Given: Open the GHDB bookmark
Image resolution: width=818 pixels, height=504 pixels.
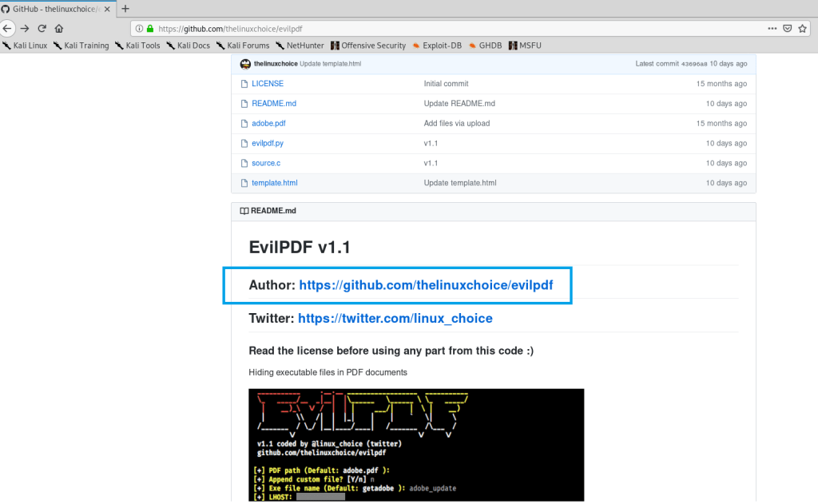Looking at the screenshot, I should [485, 46].
